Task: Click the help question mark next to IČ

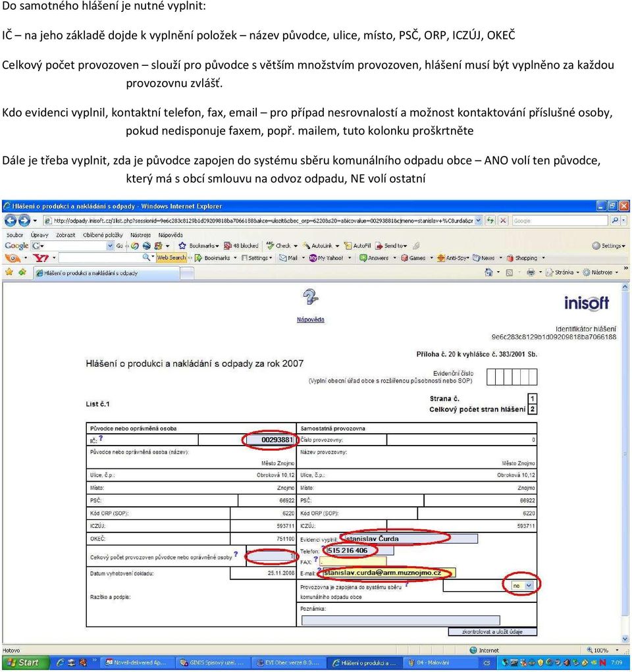Action: [x=101, y=438]
